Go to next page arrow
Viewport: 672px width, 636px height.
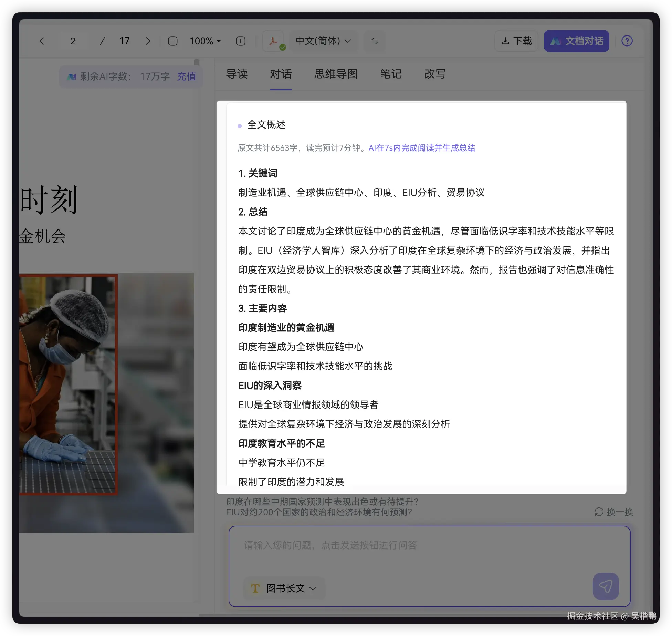pyautogui.click(x=148, y=41)
